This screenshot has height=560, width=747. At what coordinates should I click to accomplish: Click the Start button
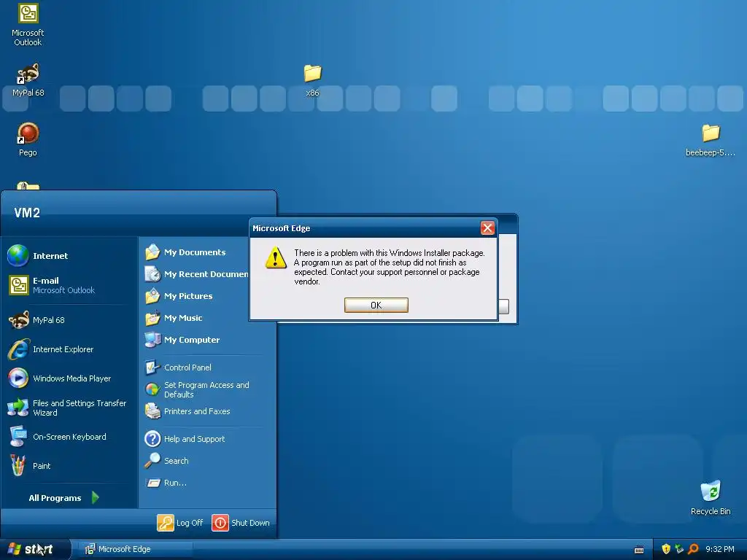click(35, 549)
